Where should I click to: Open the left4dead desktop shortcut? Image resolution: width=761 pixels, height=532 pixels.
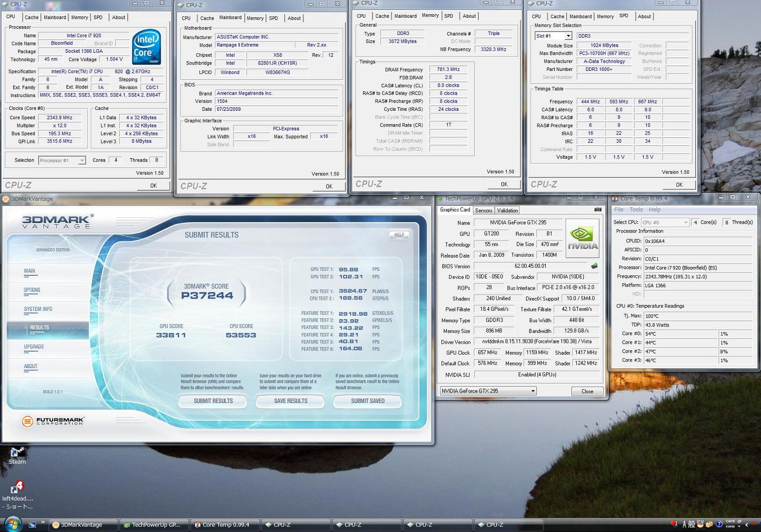(17, 495)
